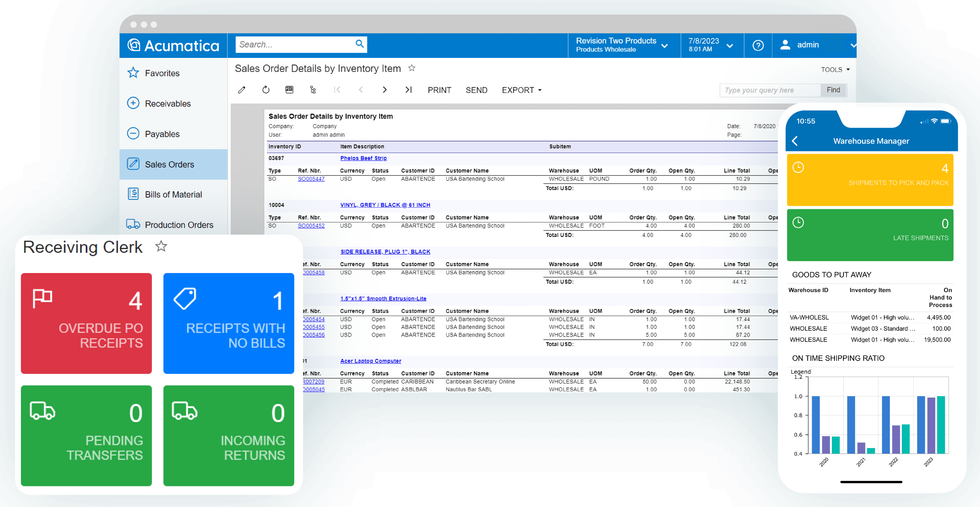Go to last page of report

pyautogui.click(x=409, y=90)
